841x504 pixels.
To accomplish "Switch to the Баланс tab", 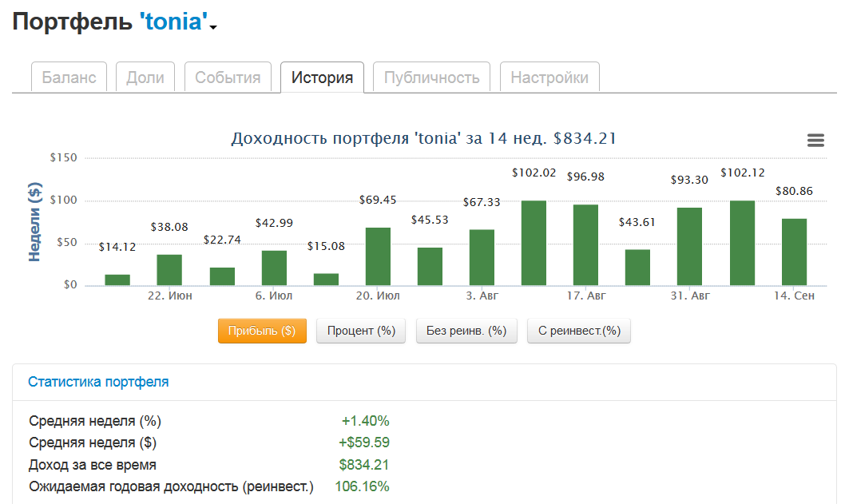I will [x=69, y=77].
